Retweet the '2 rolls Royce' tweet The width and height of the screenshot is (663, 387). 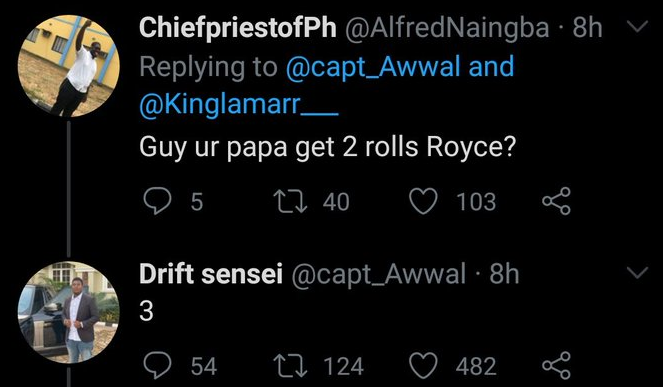[x=290, y=201]
